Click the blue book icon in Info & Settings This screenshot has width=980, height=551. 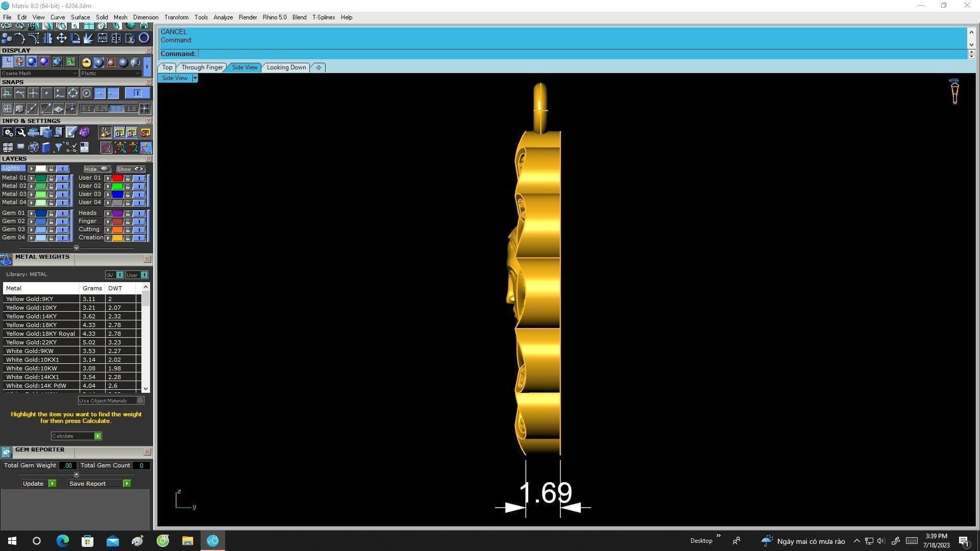pos(46,147)
